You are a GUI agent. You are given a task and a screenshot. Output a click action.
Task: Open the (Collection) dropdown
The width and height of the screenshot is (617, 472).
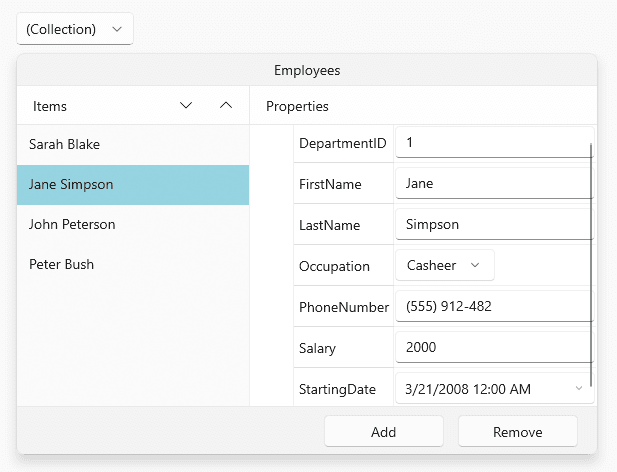[x=75, y=29]
